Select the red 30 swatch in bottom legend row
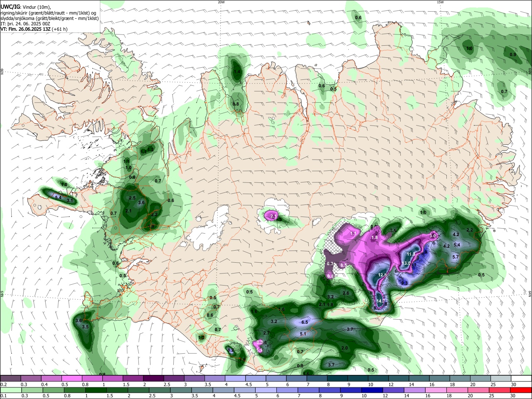 (521, 390)
